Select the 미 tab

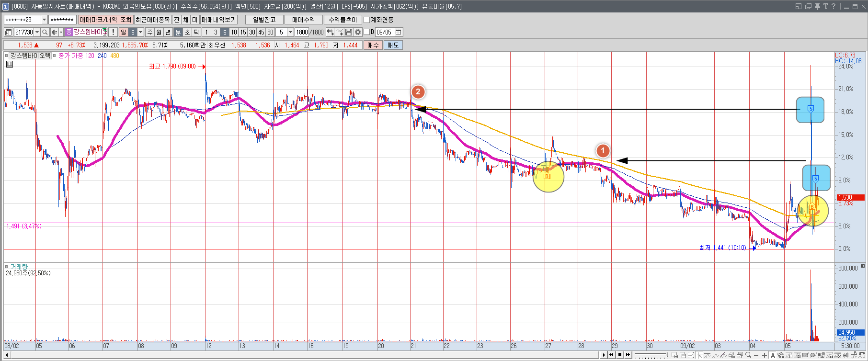click(x=194, y=20)
